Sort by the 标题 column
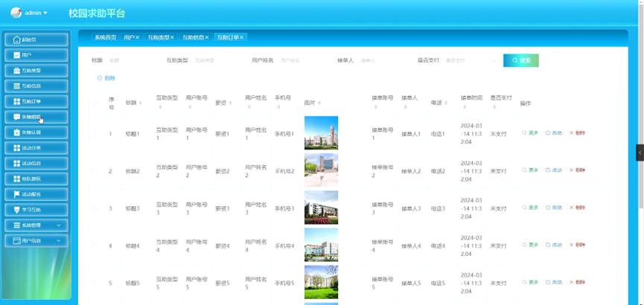 click(x=141, y=103)
